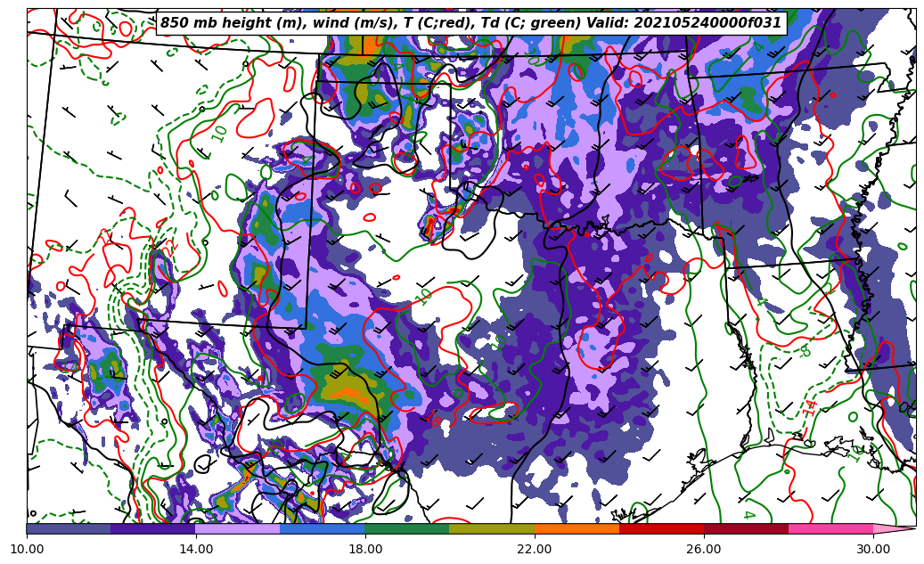
Task: Click the slate-blue 10–12 colorbar segment
Action: (x=69, y=528)
